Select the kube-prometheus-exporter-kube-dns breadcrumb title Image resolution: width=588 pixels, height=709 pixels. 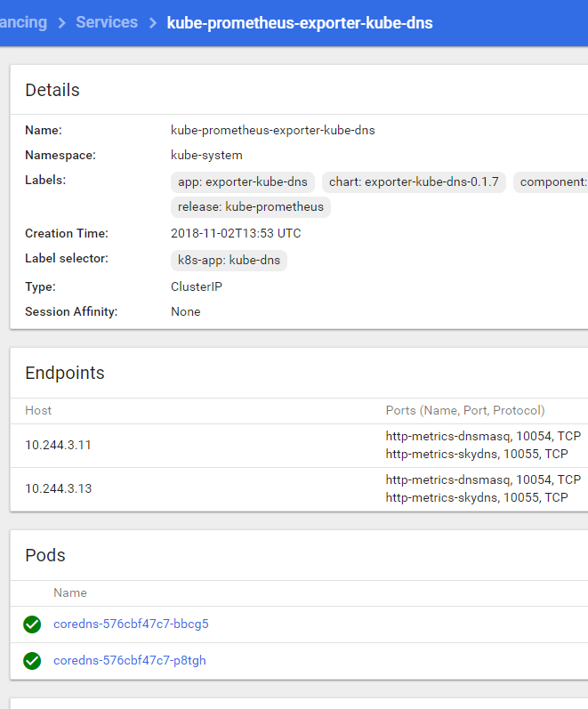[x=300, y=23]
